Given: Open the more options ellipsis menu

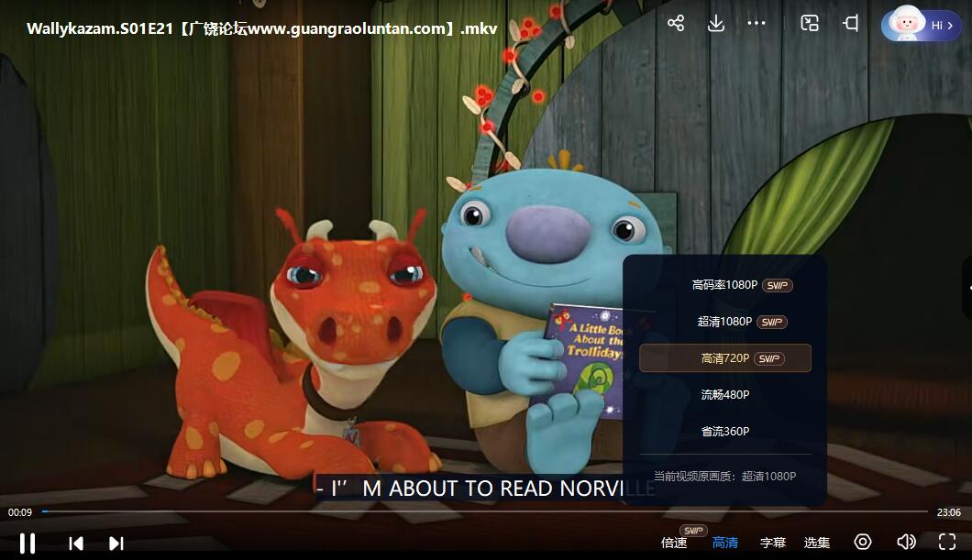Looking at the screenshot, I should pos(757,24).
